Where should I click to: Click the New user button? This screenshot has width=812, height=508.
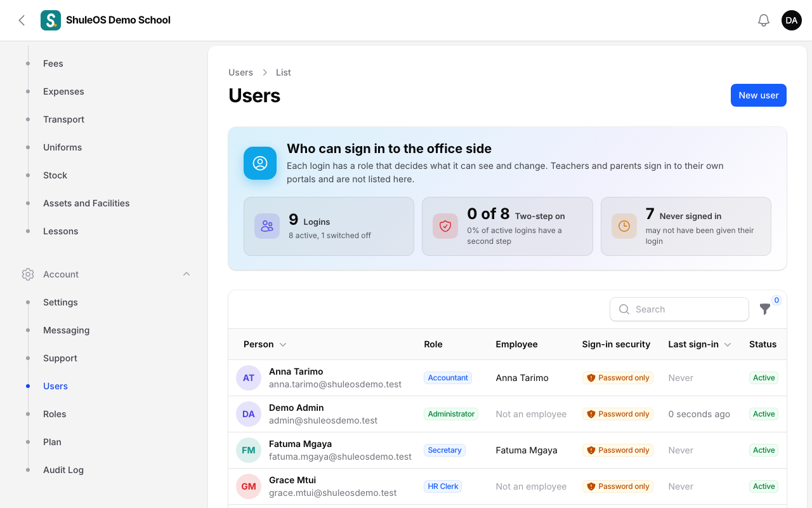coord(759,95)
